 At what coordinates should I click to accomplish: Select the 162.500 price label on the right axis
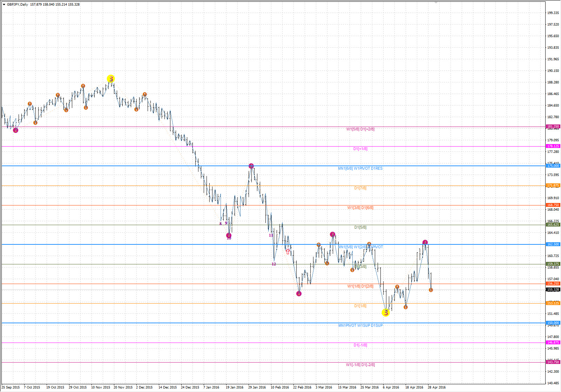(553, 244)
